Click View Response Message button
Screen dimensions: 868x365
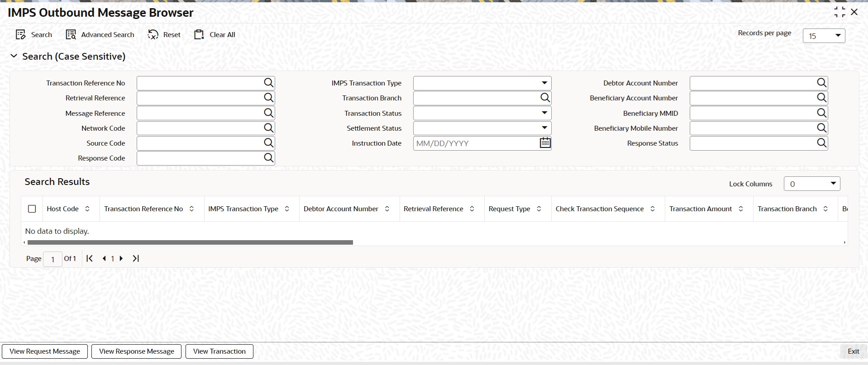pyautogui.click(x=137, y=351)
